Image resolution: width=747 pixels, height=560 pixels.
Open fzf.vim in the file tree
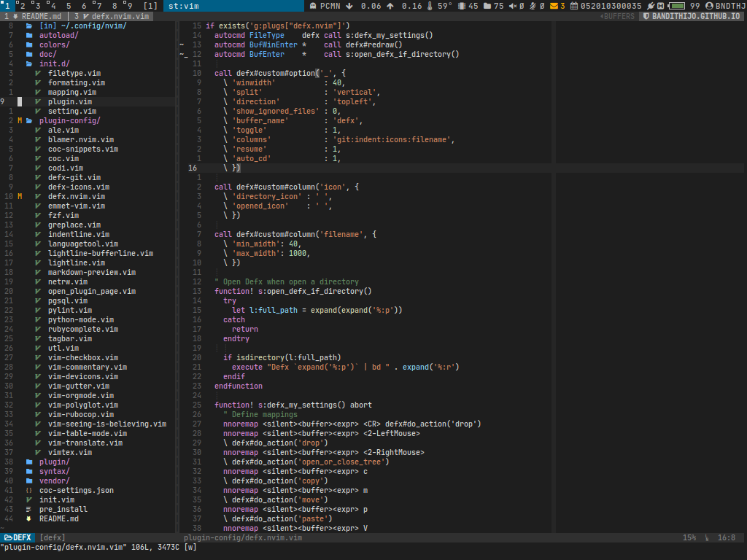tap(63, 216)
